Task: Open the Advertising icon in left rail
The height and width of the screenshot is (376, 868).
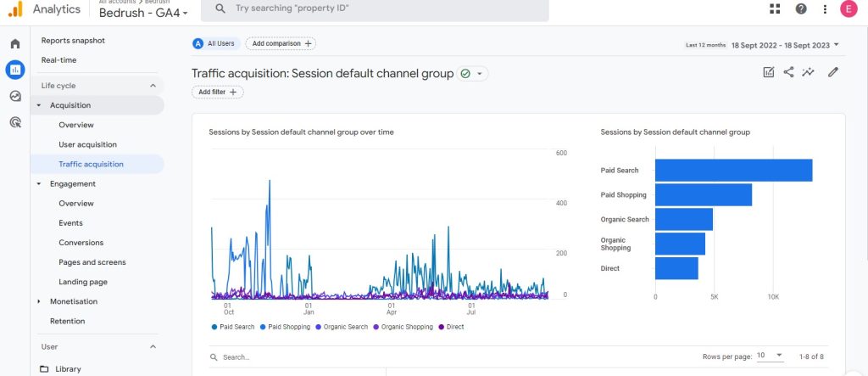Action: point(15,122)
